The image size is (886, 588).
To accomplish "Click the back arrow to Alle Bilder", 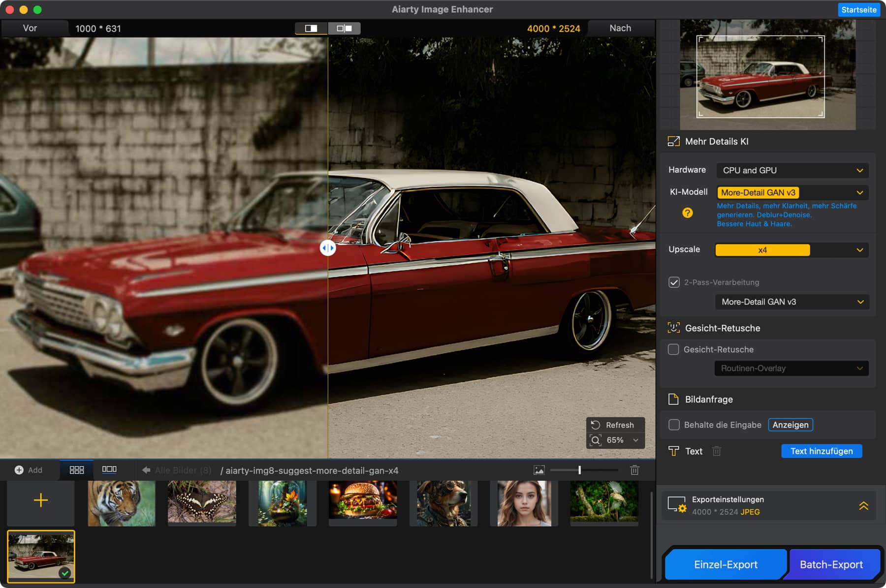I will pyautogui.click(x=146, y=470).
